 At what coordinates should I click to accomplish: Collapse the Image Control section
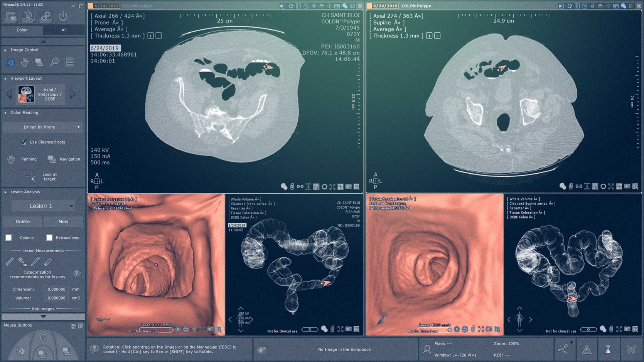click(x=5, y=50)
